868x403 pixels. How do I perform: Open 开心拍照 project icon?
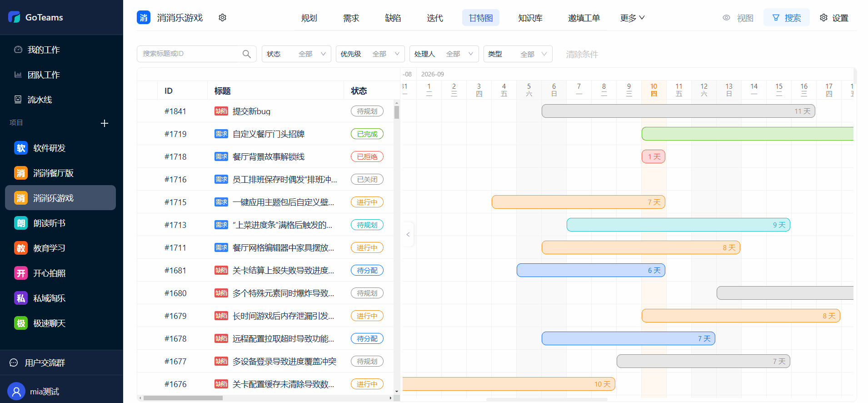21,273
